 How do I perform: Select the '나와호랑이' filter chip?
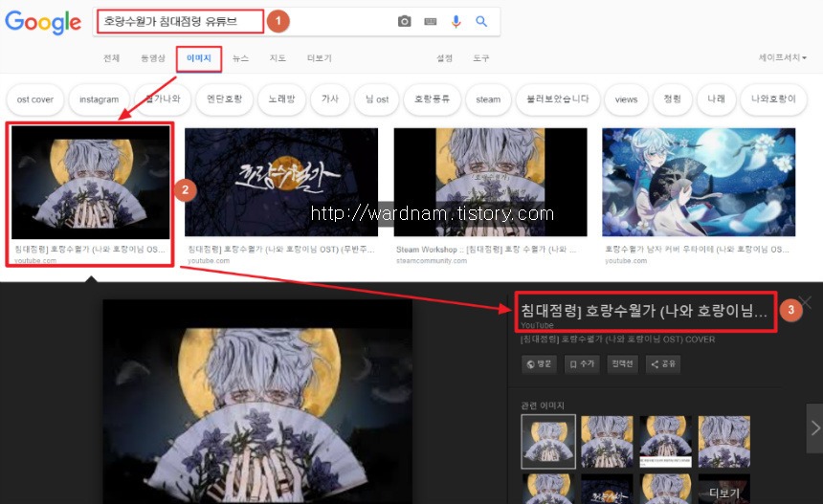click(x=773, y=99)
